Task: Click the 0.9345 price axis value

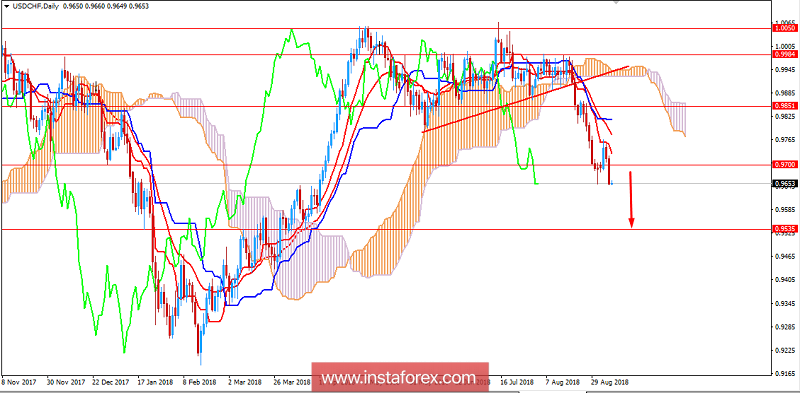Action: point(785,304)
